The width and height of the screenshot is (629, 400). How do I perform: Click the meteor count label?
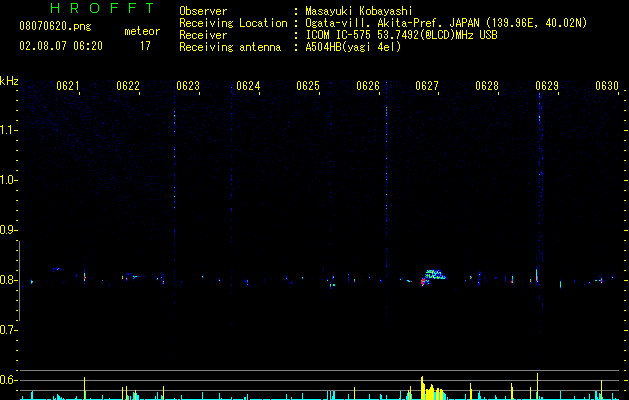pos(142,31)
